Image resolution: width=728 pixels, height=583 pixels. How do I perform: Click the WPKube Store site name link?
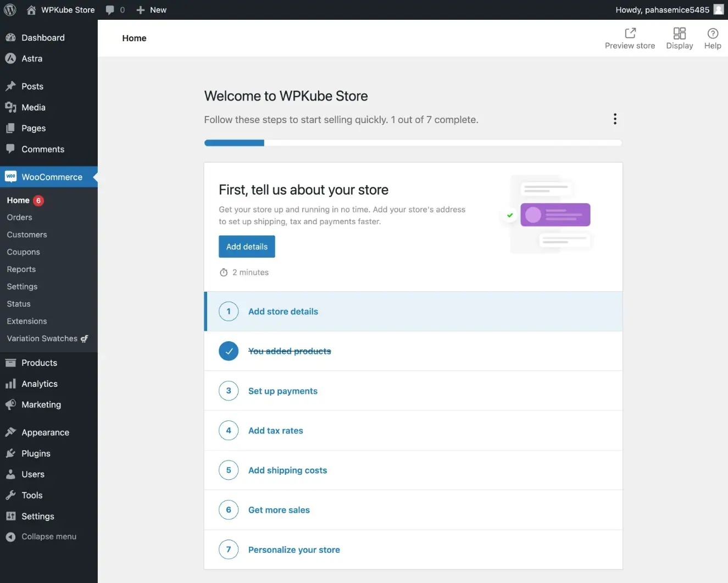68,10
